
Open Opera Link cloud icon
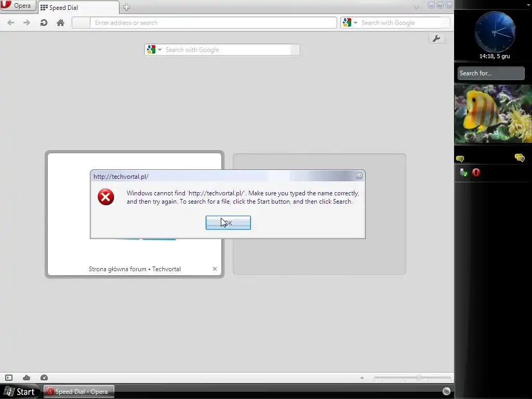pos(26,378)
